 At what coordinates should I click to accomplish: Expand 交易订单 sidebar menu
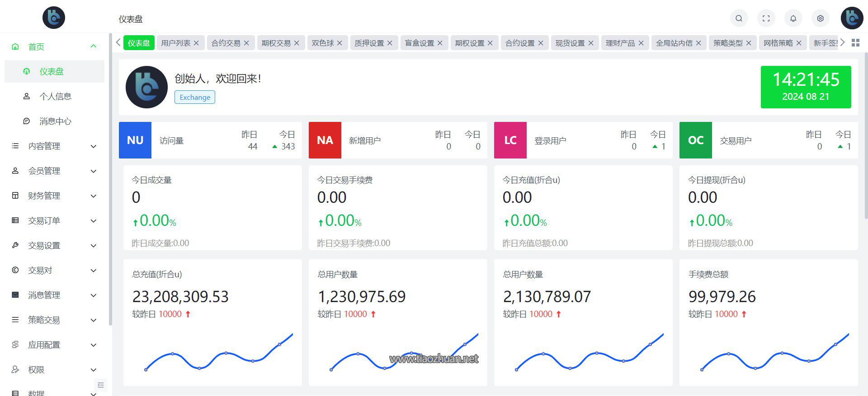pyautogui.click(x=54, y=220)
